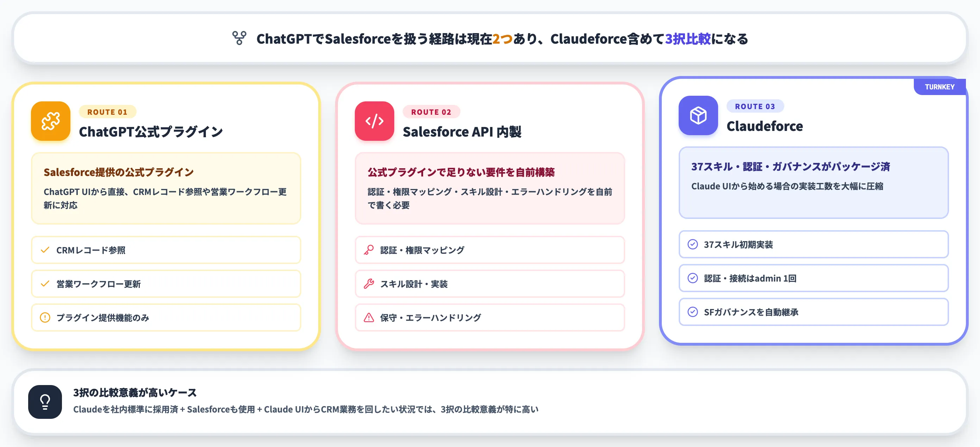Select the 37スキル初期実装 row
Image resolution: width=980 pixels, height=447 pixels.
point(813,244)
